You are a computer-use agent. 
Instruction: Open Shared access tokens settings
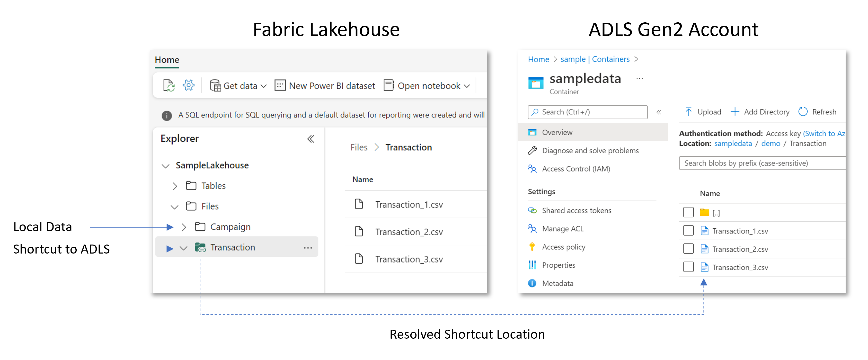[576, 211]
